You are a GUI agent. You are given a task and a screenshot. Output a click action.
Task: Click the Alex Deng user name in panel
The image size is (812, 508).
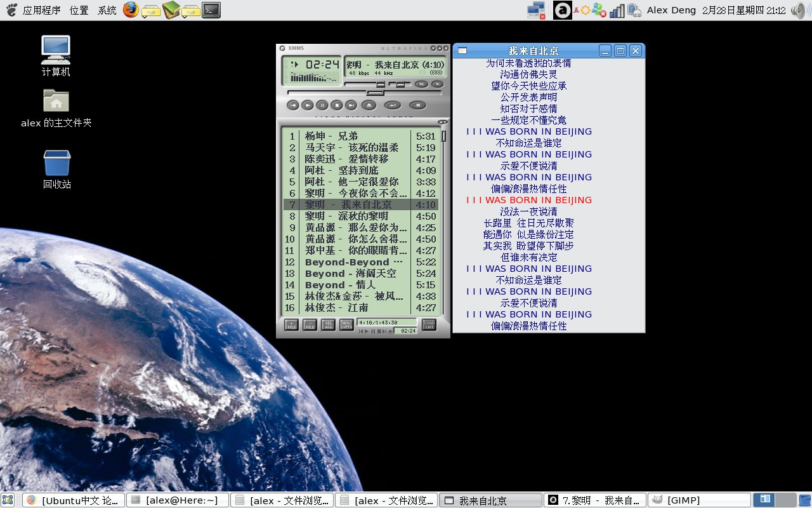[671, 10]
